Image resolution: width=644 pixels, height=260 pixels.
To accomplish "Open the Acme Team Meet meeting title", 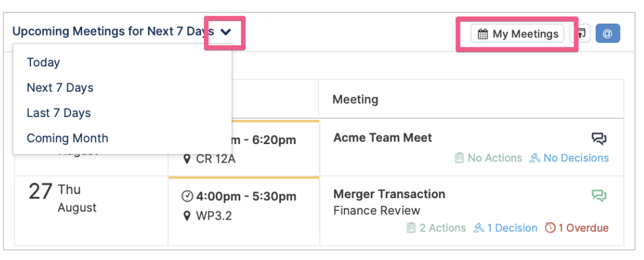I will tap(383, 138).
